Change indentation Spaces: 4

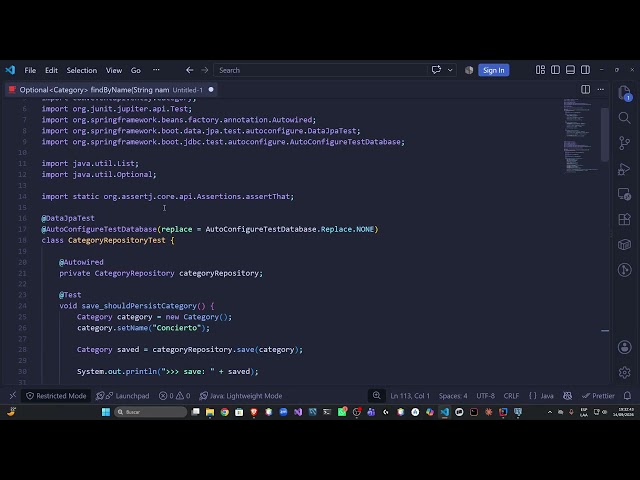coord(453,396)
